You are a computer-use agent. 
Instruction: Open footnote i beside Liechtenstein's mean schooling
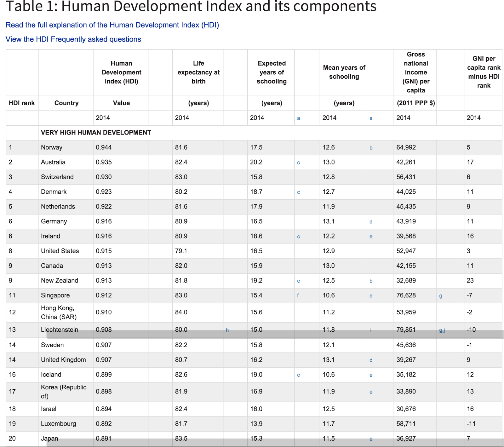371,330
